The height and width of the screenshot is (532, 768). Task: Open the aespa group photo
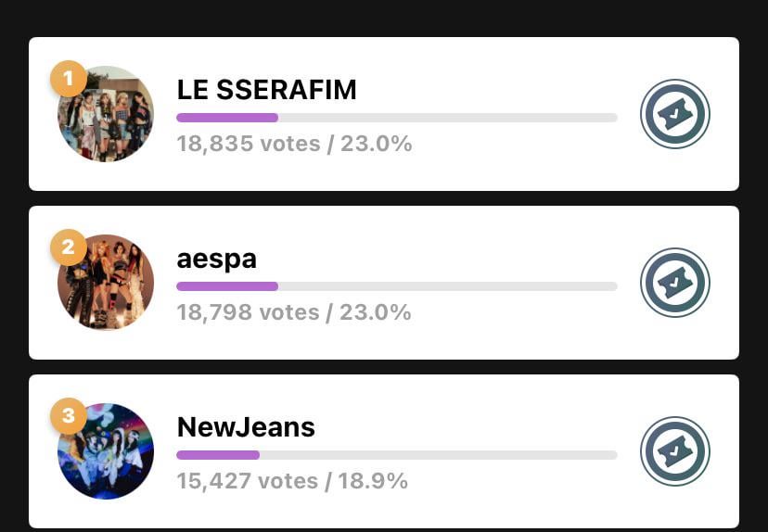(108, 285)
